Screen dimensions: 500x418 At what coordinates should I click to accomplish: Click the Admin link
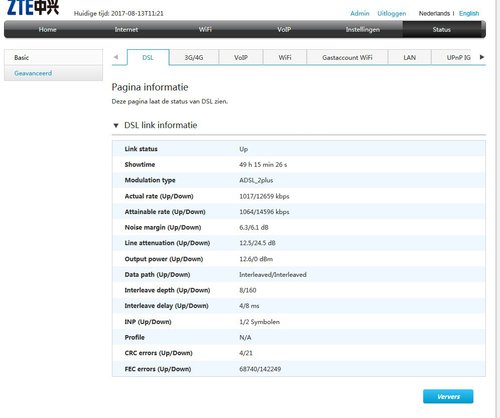[360, 13]
